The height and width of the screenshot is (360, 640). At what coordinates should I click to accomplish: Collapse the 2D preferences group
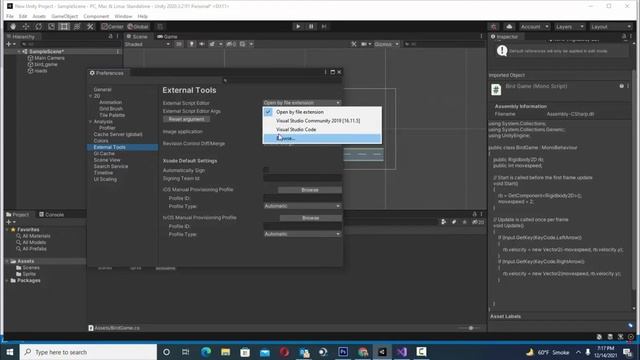coord(91,96)
